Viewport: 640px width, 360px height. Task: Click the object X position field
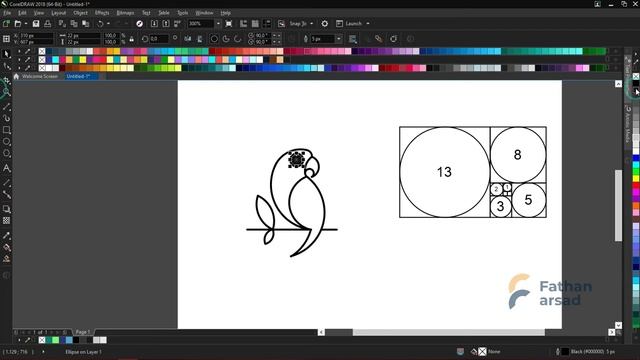pyautogui.click(x=36, y=36)
